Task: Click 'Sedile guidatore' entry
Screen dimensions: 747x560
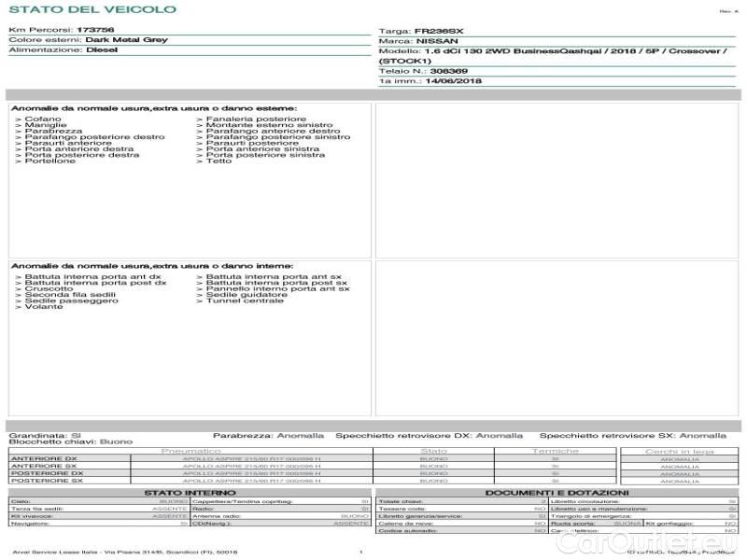Action: (247, 294)
